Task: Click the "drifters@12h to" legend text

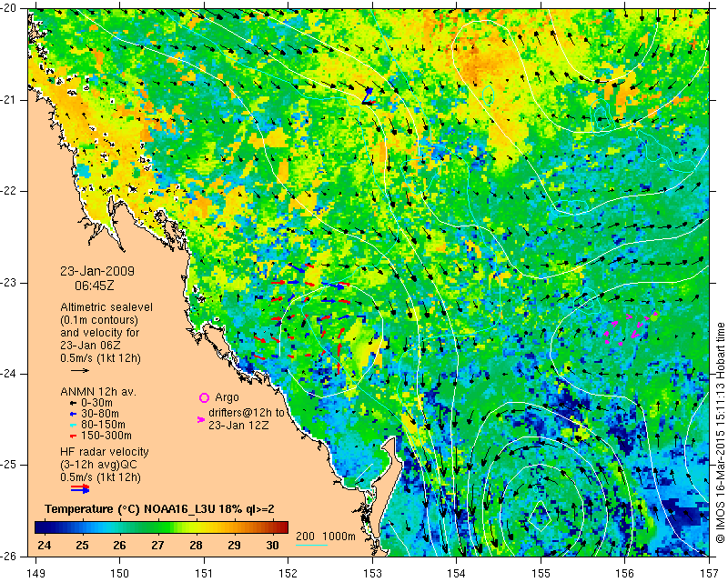Action: (x=246, y=413)
